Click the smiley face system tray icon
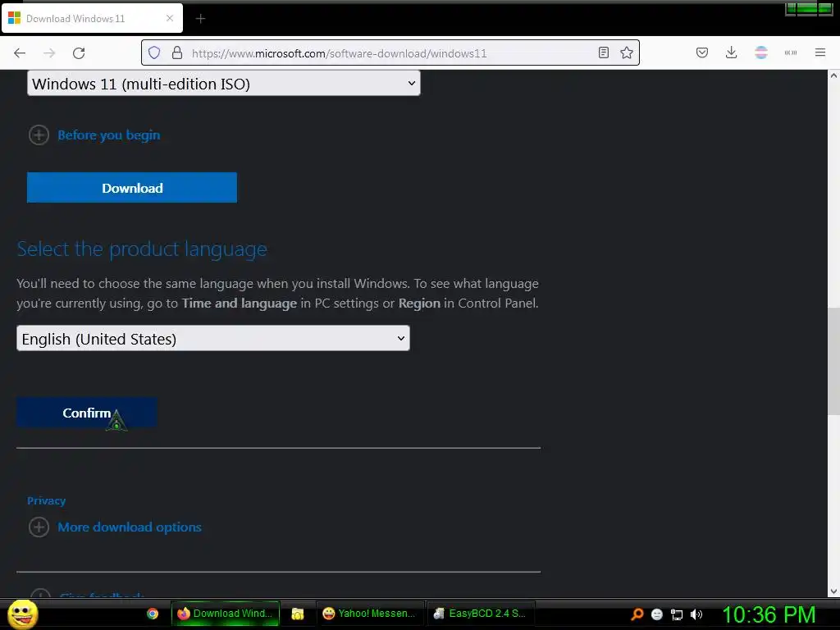The width and height of the screenshot is (840, 630). (657, 614)
